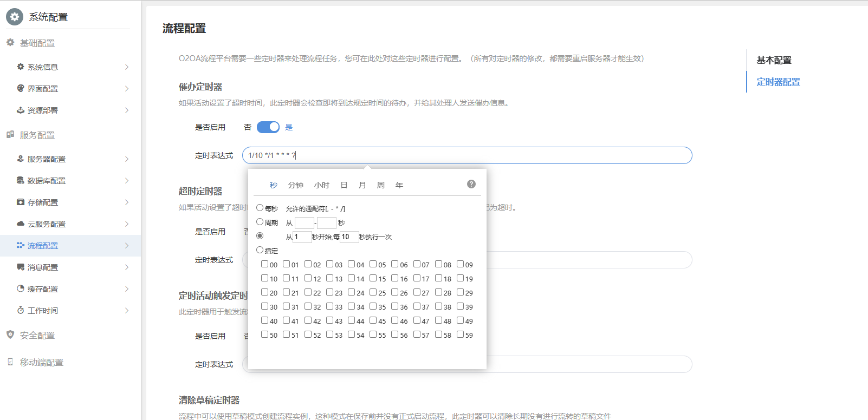
Task: Click the 周期 range start seconds field
Action: tap(304, 222)
